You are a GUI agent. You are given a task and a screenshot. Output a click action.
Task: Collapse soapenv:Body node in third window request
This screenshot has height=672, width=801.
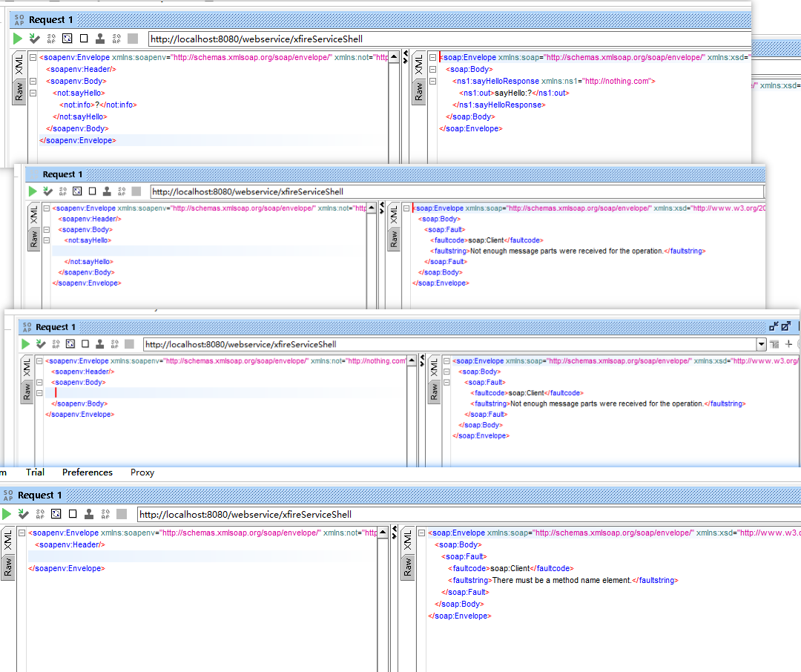[39, 382]
